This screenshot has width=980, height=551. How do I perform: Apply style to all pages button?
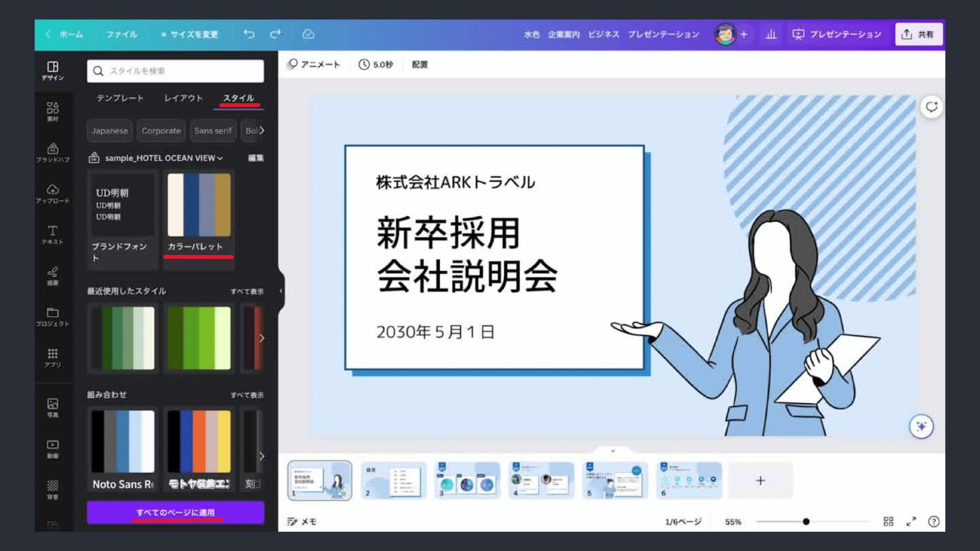click(175, 512)
